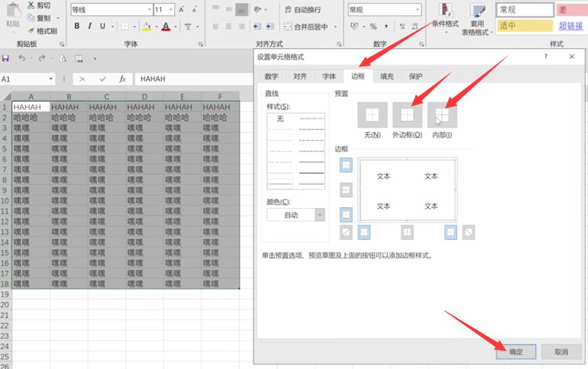
Task: Click the decrease font size icon
Action: pos(194,10)
